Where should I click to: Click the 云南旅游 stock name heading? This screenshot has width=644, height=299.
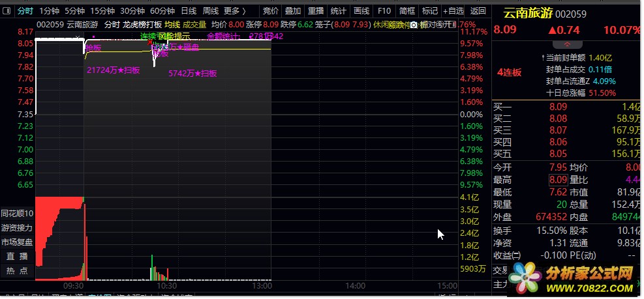pos(528,14)
